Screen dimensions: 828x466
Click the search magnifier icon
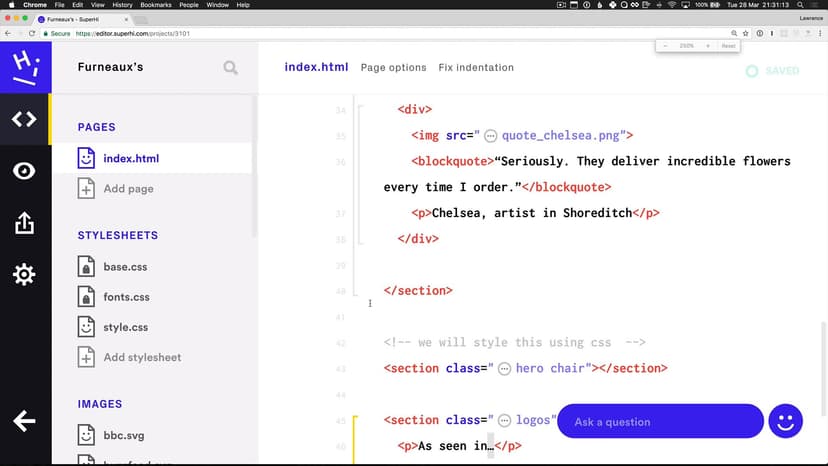231,68
